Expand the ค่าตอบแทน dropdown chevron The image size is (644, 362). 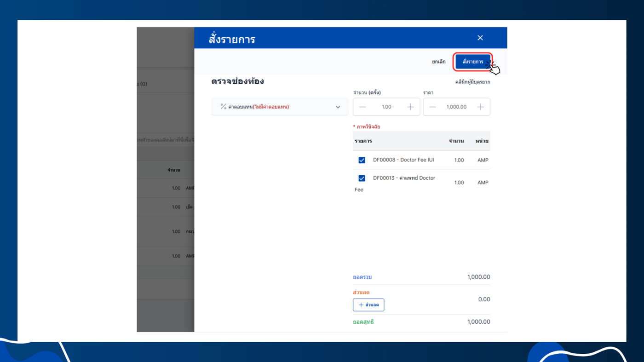coord(338,107)
